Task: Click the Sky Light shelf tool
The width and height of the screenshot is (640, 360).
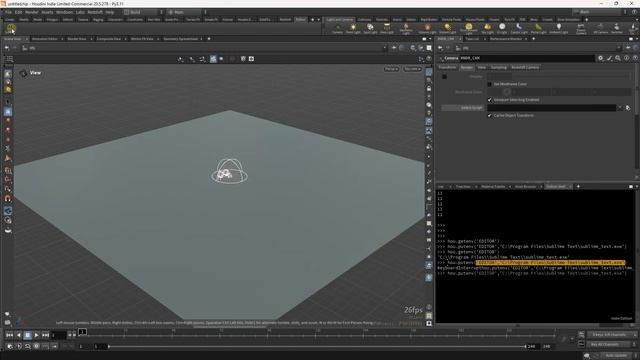Action: pos(487,29)
